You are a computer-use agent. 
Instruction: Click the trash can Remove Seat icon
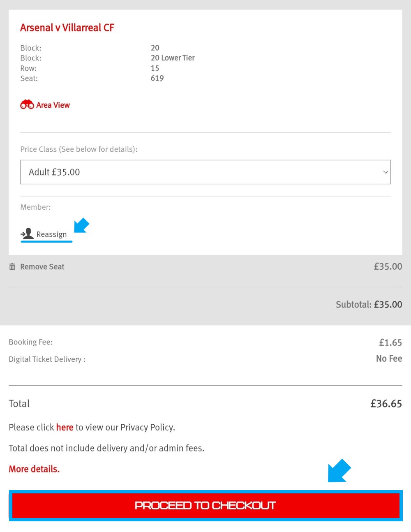[x=12, y=267]
